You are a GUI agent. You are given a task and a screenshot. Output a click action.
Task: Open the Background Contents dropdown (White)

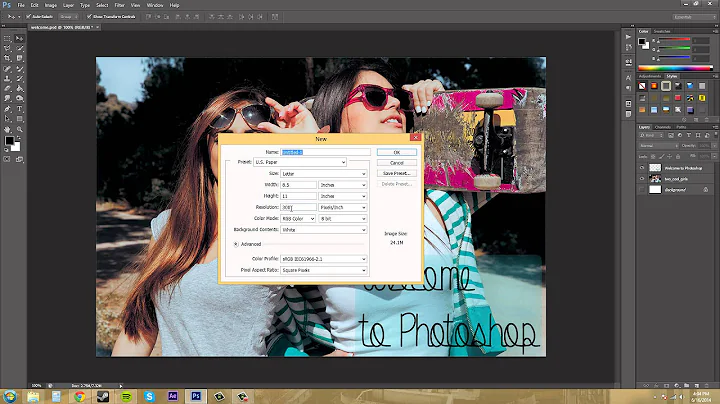point(324,230)
